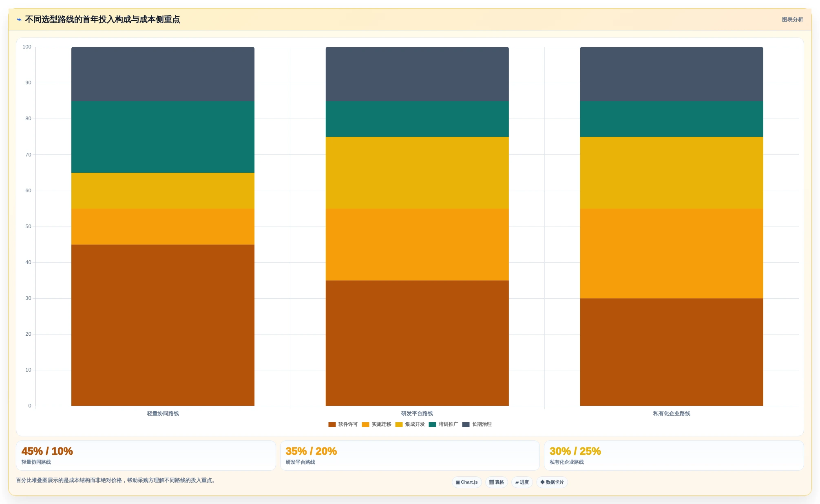Open the Chart.js chip
Screen dimensions: 820x504
pos(467,482)
